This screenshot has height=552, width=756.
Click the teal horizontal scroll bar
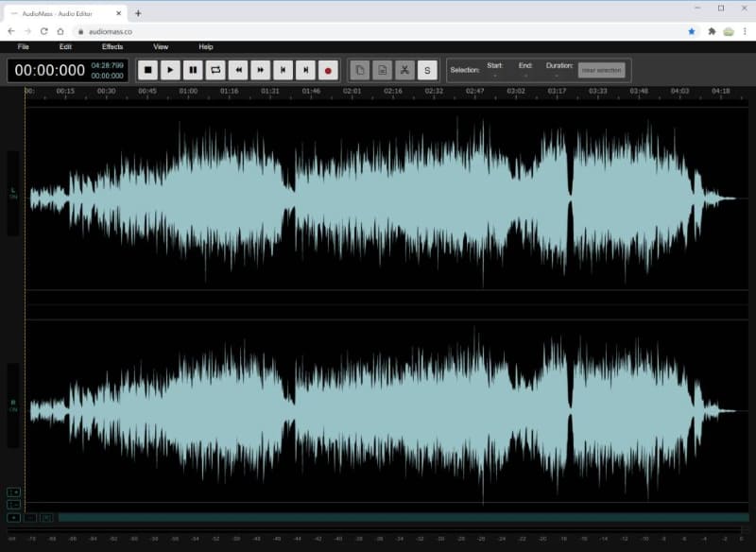click(404, 517)
